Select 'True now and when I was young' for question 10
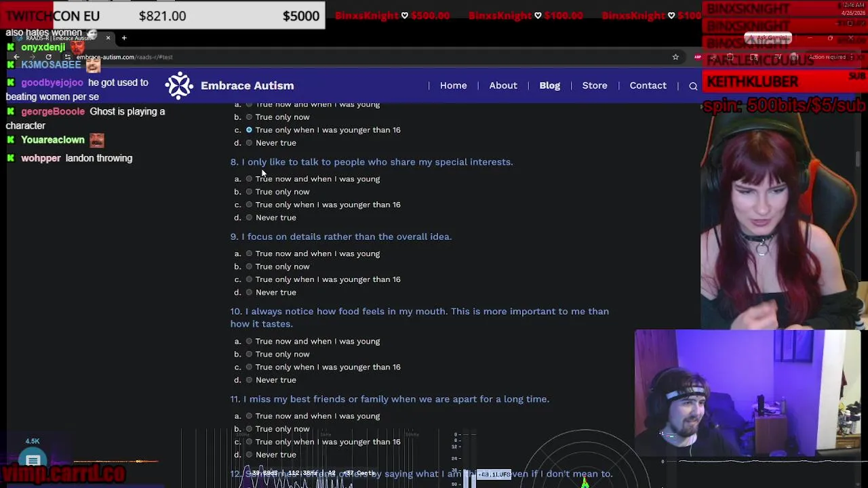The image size is (868, 488). point(249,342)
